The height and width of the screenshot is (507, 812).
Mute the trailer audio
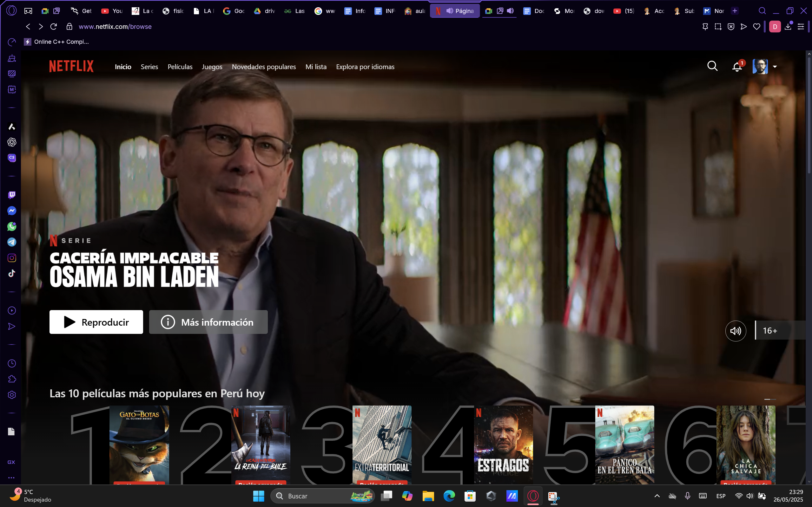[736, 331]
